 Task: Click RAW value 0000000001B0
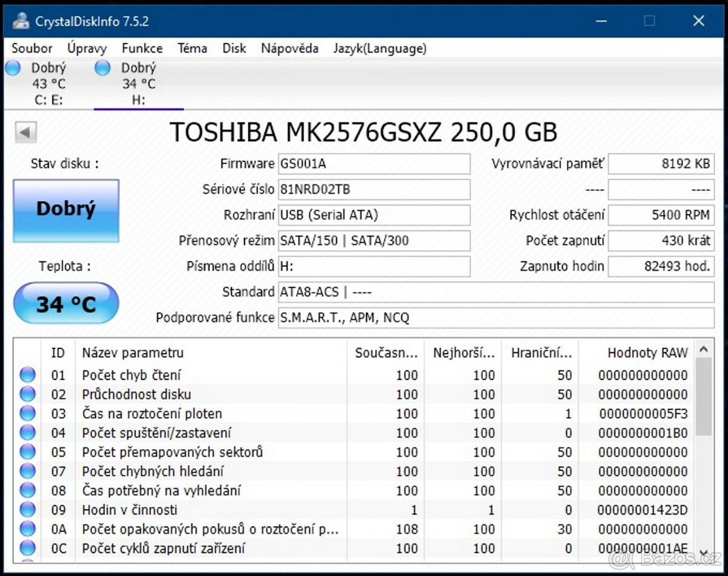coord(644,433)
